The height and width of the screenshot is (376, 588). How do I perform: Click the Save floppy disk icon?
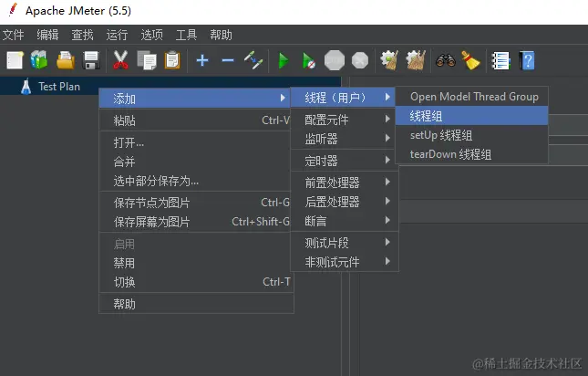click(x=91, y=60)
